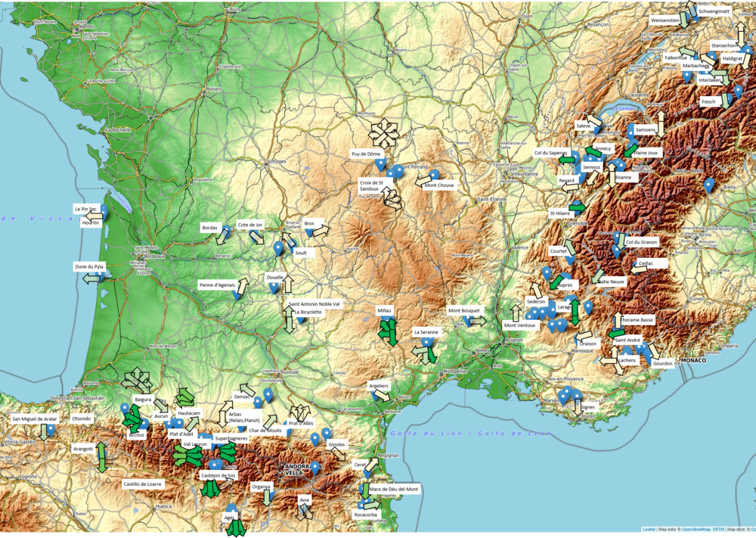This screenshot has height=538, width=756.
Task: Select the blue pin beside Douelle label
Action: [x=274, y=286]
